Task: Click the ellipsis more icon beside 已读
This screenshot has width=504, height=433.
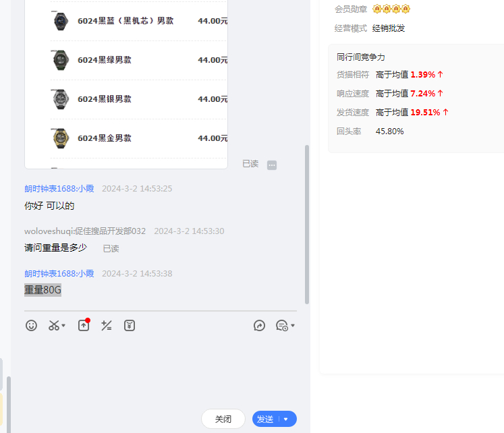Action: 272,165
